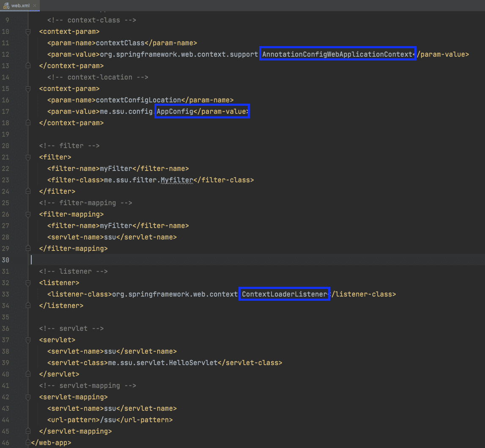
Task: Click contextConfigLocation param-name text
Action: [138, 100]
